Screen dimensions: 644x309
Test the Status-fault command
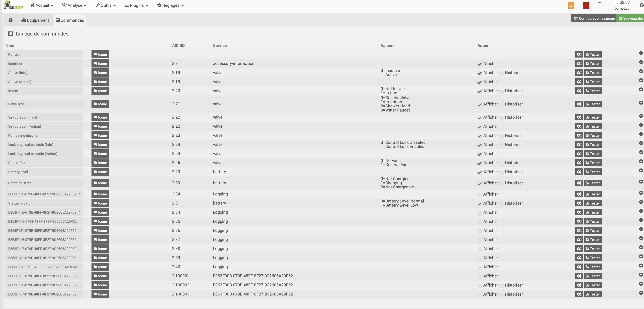593,163
